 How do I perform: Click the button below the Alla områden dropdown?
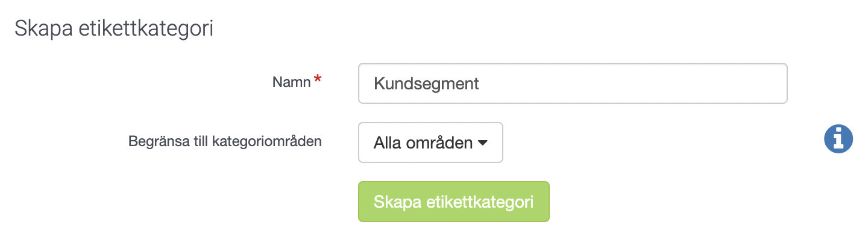click(x=454, y=202)
